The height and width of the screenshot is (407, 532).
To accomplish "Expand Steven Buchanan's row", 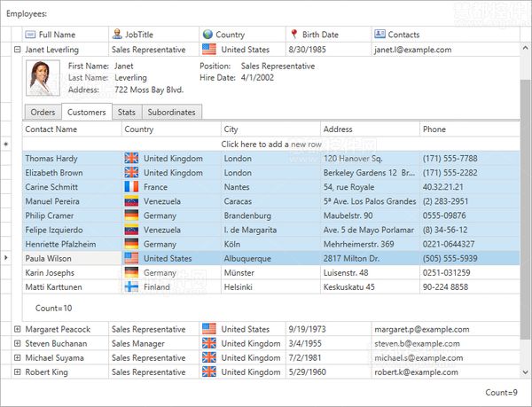I will pyautogui.click(x=18, y=343).
